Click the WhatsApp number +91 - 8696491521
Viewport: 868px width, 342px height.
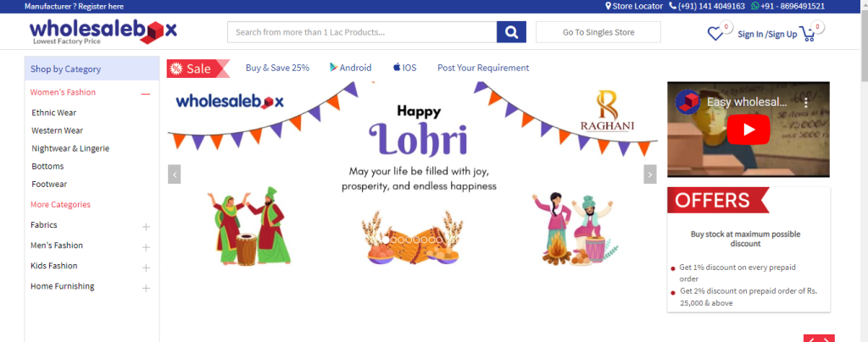point(788,6)
